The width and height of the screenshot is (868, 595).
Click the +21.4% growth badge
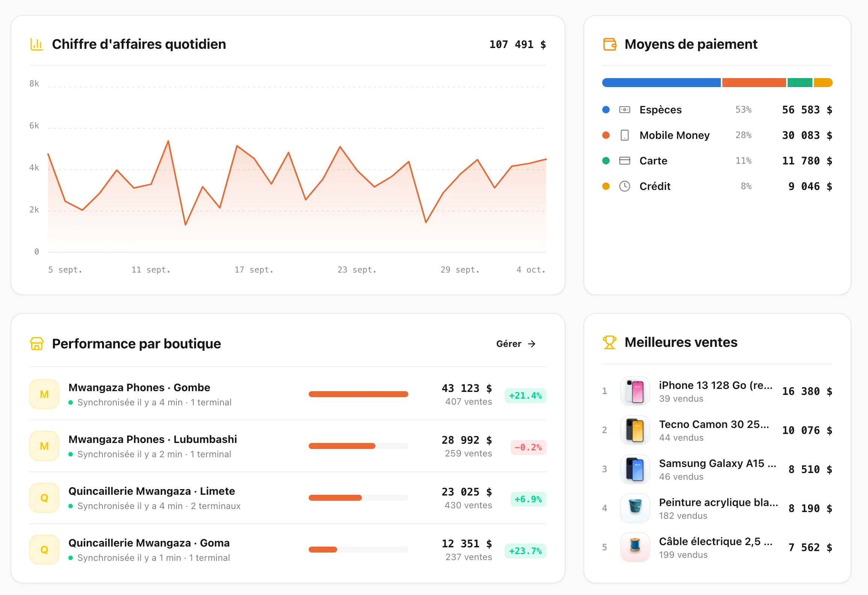coord(525,396)
